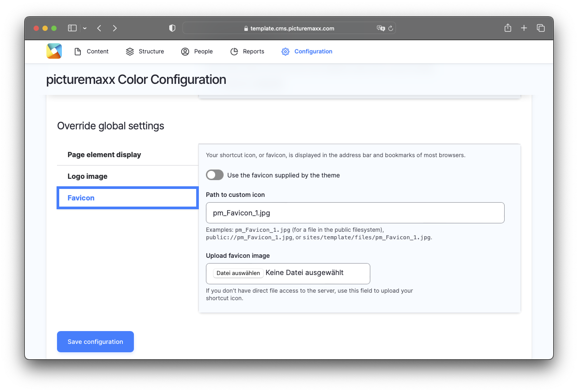578x392 pixels.
Task: Toggle the Safari sidebar icon
Action: [72, 28]
